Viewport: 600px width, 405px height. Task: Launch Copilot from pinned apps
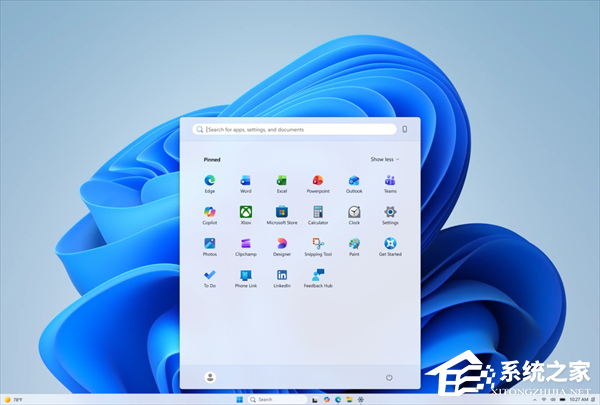pyautogui.click(x=210, y=215)
